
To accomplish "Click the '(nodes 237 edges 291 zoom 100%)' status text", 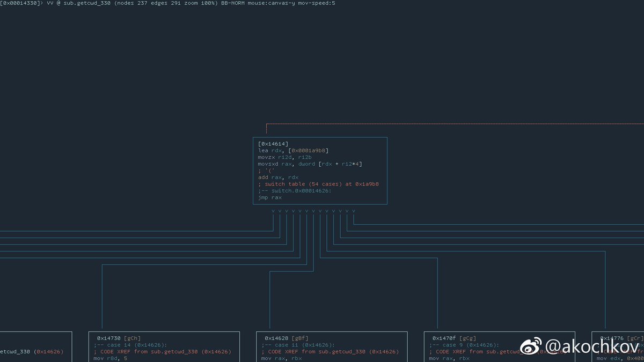I will (166, 3).
